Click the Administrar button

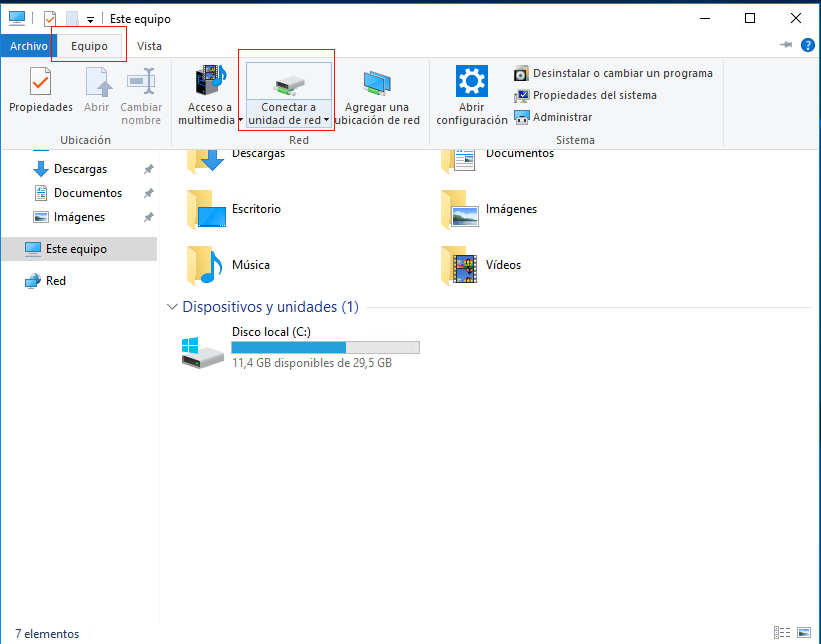[553, 117]
